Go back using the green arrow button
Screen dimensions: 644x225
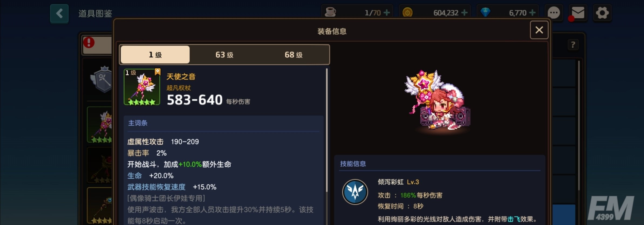point(59,13)
